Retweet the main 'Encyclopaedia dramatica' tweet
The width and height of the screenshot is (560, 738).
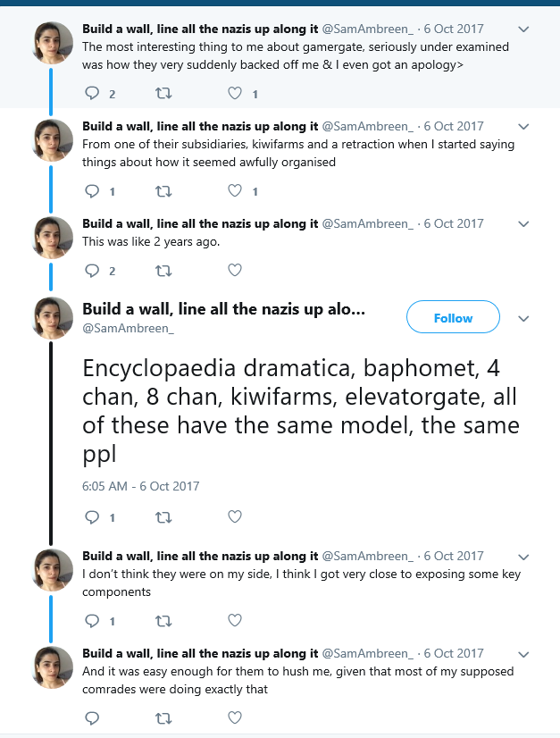pos(163,517)
